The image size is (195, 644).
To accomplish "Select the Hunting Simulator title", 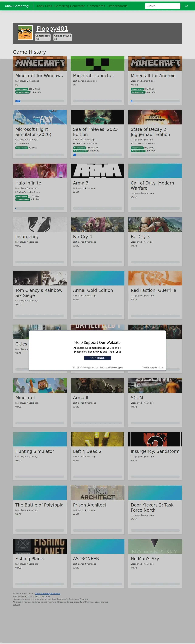I will click(x=34, y=451).
